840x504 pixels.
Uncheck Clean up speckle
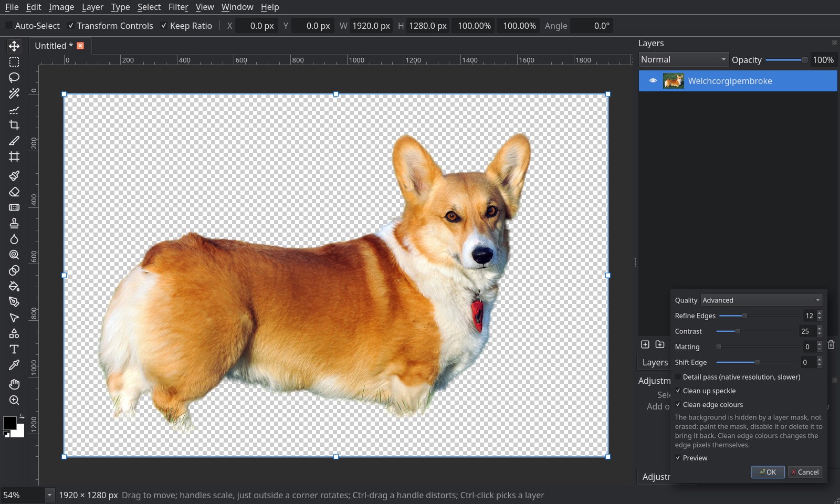pyautogui.click(x=678, y=391)
